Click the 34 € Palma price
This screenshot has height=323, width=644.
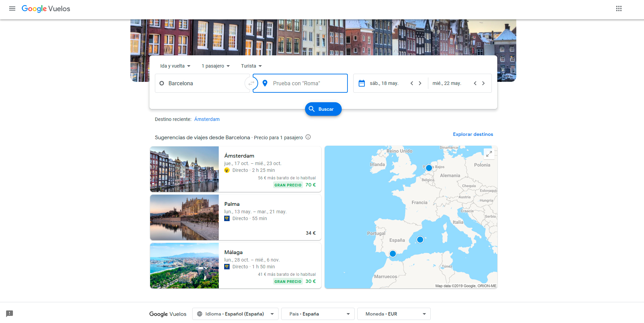311,233
